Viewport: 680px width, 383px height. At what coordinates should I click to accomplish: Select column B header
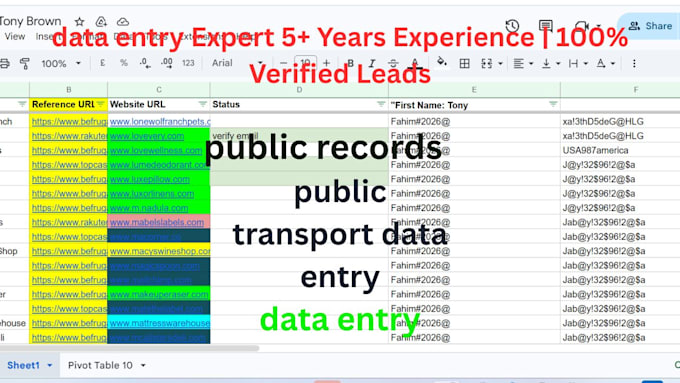[x=69, y=90]
